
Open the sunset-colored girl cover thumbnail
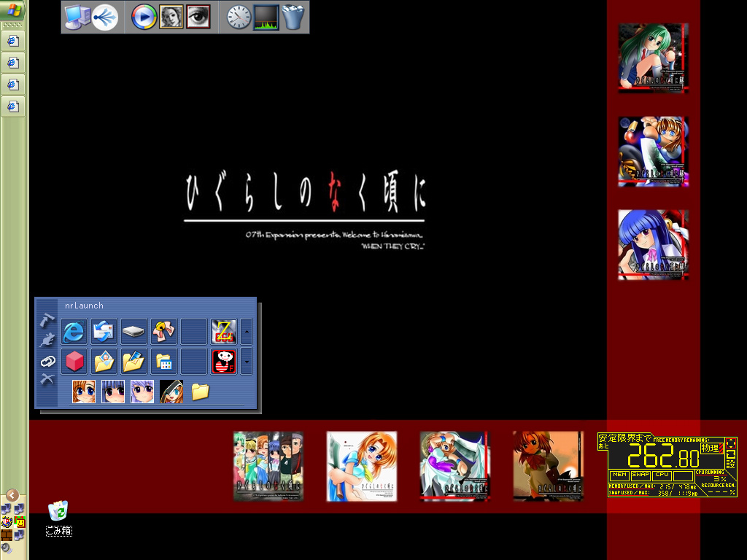[549, 466]
